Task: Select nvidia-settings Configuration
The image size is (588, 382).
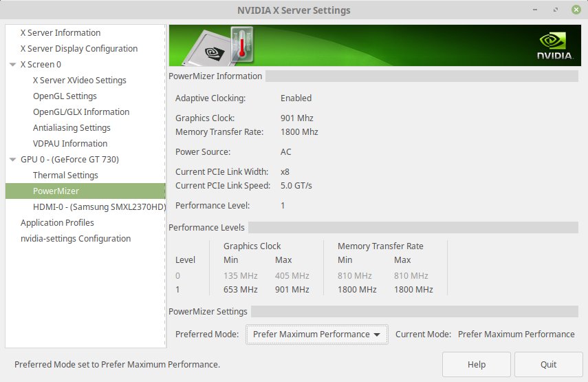Action: 76,239
